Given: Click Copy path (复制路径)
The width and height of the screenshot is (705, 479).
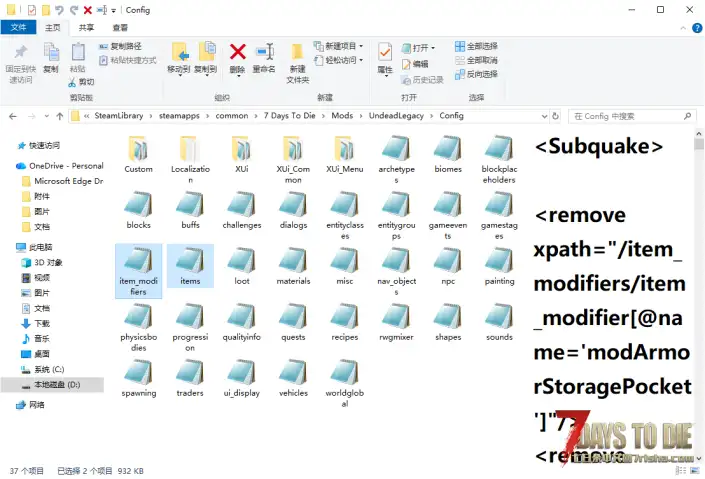Looking at the screenshot, I should pos(120,46).
